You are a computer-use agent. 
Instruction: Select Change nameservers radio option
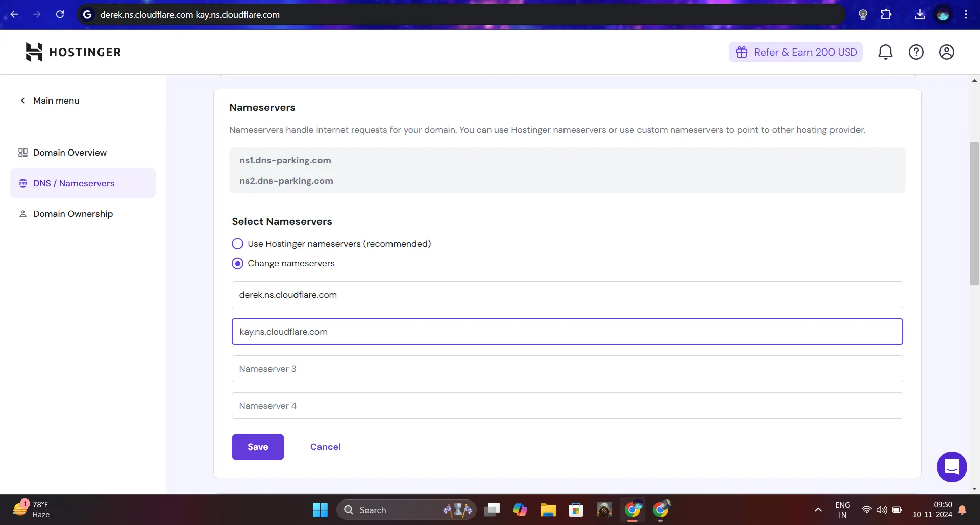(237, 263)
